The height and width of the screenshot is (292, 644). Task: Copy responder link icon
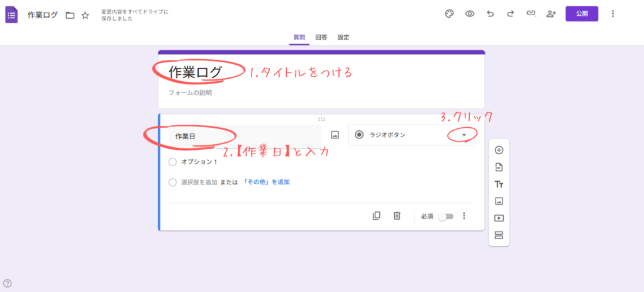pos(531,14)
